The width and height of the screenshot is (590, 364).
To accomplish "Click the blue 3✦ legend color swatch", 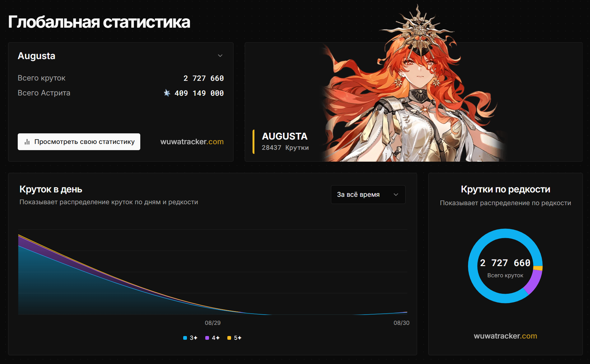I will coord(185,338).
